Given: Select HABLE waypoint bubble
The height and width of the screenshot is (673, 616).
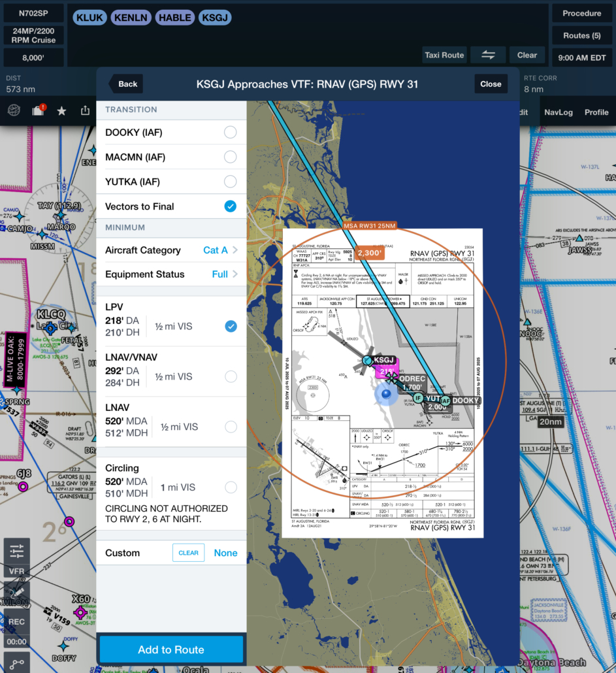Looking at the screenshot, I should pos(174,18).
